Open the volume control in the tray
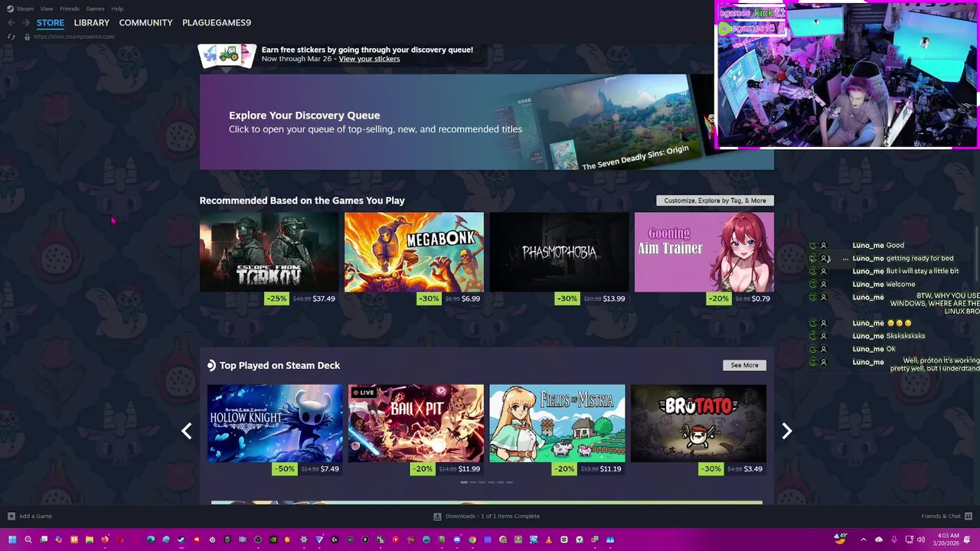Image resolution: width=980 pixels, height=551 pixels. (x=921, y=540)
